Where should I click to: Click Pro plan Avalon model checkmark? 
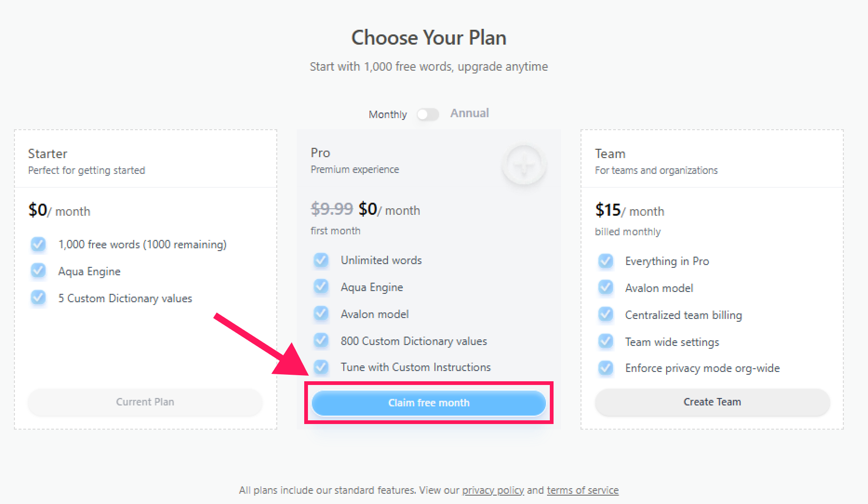tap(321, 314)
